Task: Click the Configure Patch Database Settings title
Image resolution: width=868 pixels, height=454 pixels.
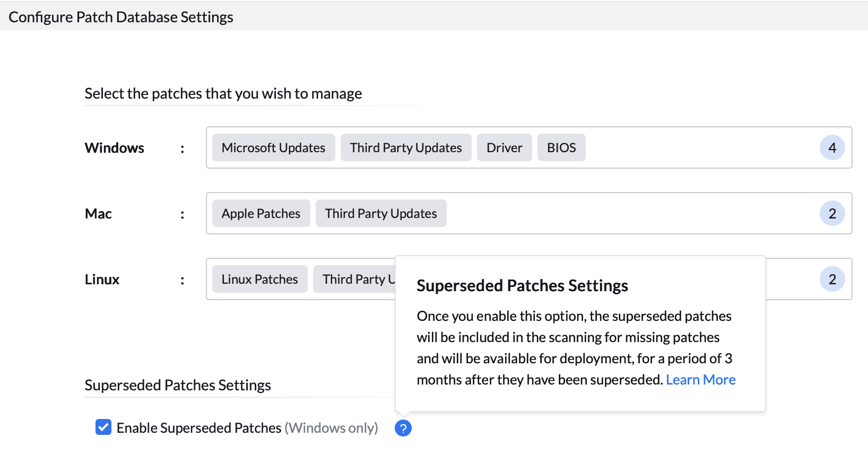Action: click(121, 17)
